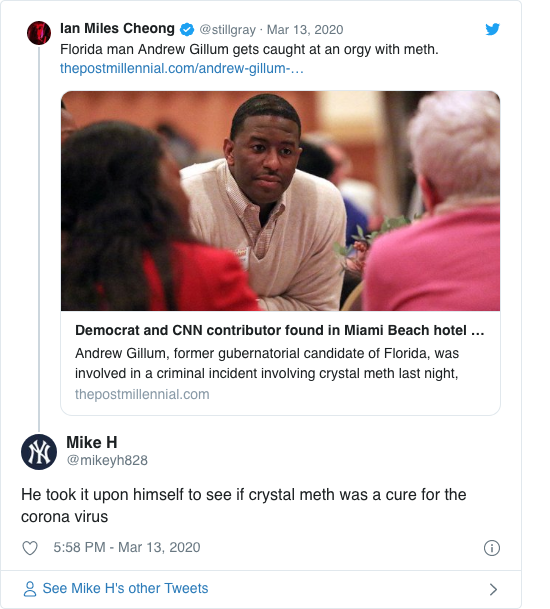Viewport: 550px width, 609px height.
Task: Click the @mikeyh828 handle
Action: (x=107, y=460)
